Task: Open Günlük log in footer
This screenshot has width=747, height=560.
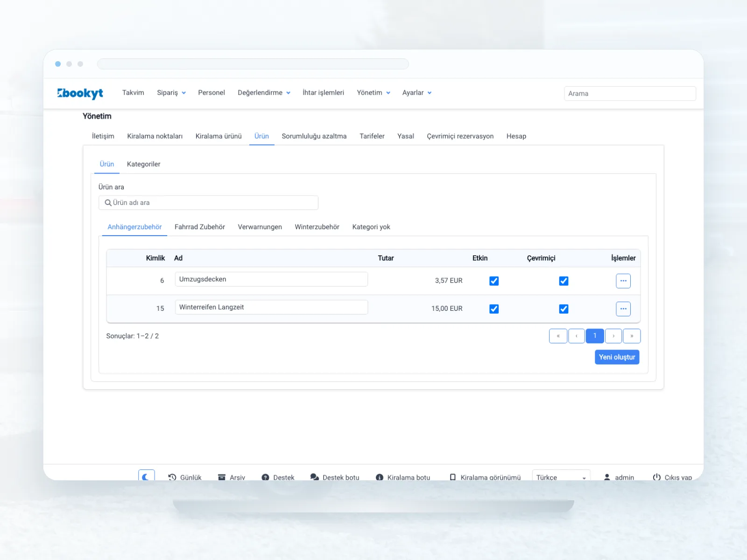Action: coord(185,477)
